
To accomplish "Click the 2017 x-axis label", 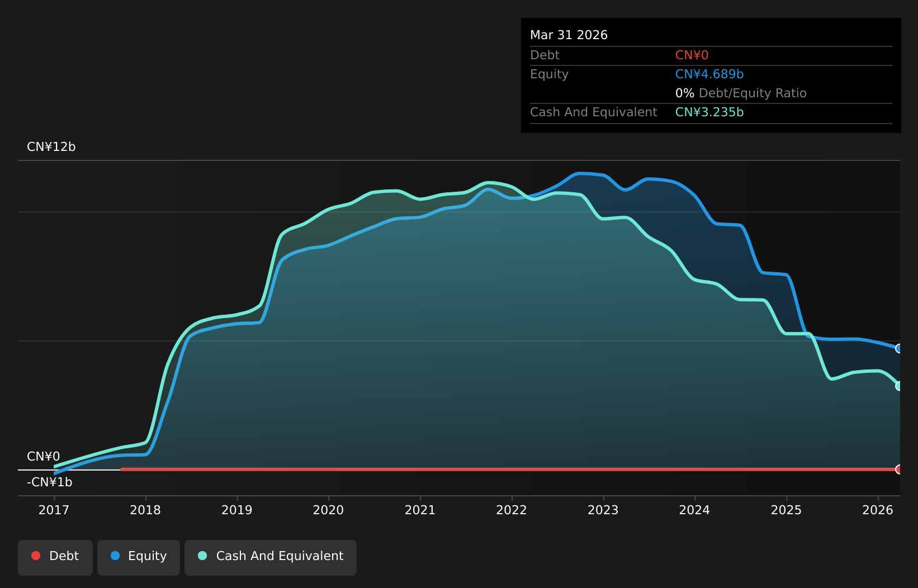I will coord(54,510).
